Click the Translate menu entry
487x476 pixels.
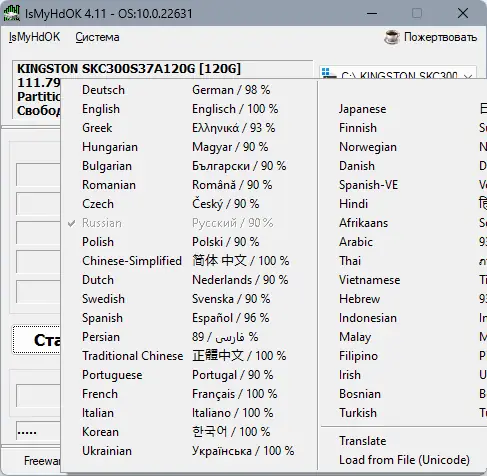(x=403, y=441)
